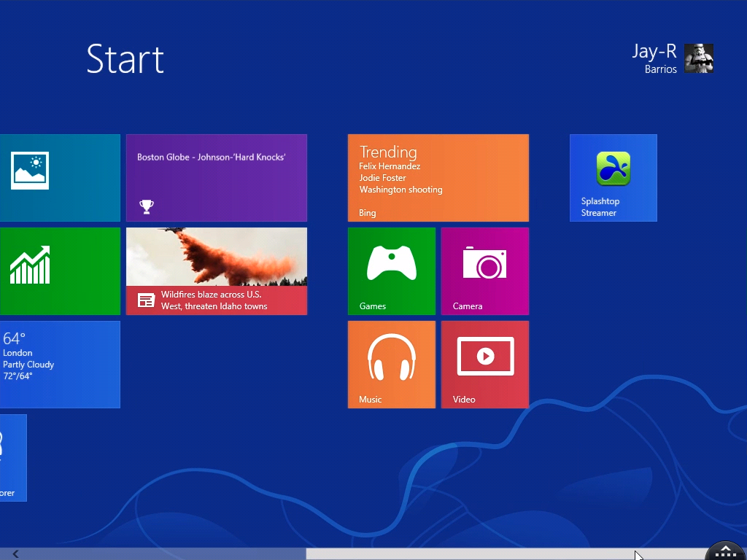
Task: Open the Photos app tile
Action: pyautogui.click(x=58, y=177)
